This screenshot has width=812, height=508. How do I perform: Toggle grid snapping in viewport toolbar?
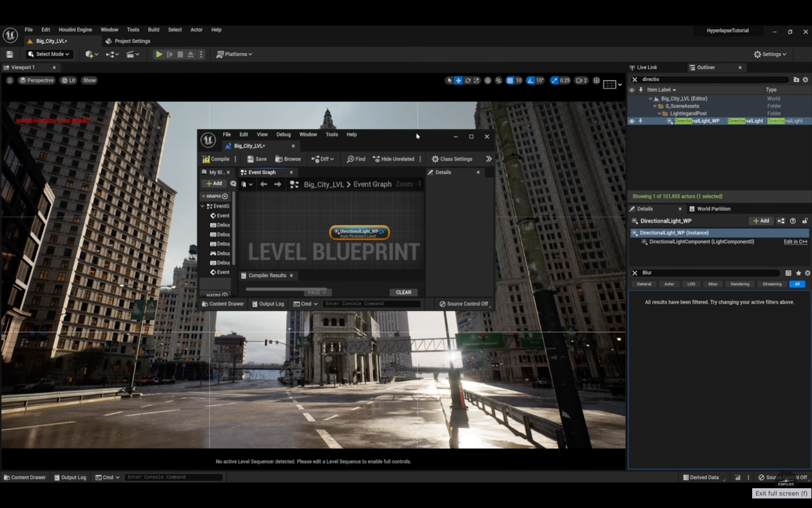[510, 80]
